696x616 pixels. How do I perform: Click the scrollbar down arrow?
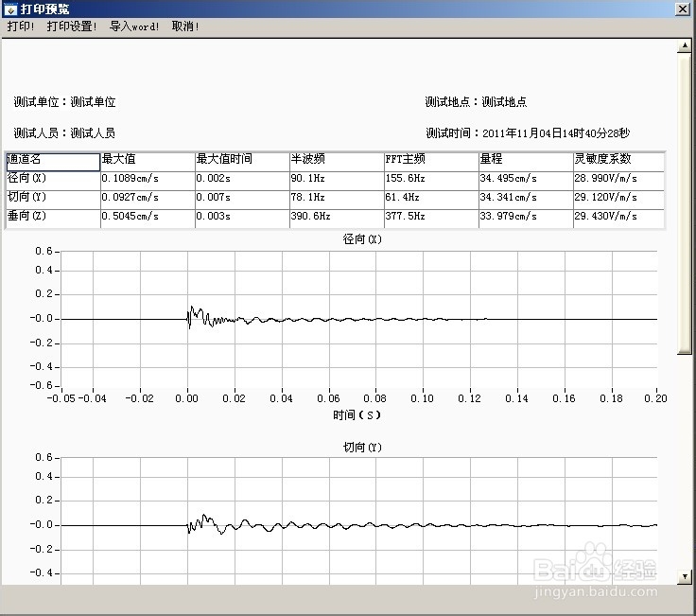click(x=685, y=577)
